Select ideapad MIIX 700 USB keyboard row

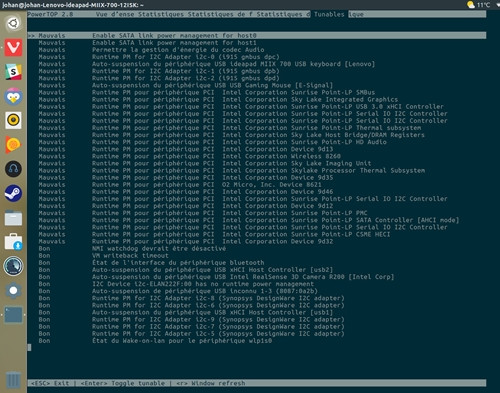[x=257, y=64]
